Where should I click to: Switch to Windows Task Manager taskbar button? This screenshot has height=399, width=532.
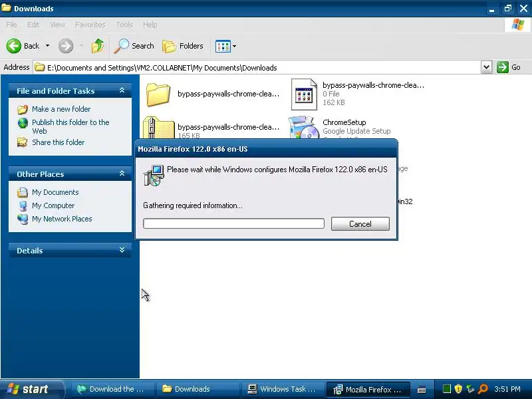[x=282, y=389]
